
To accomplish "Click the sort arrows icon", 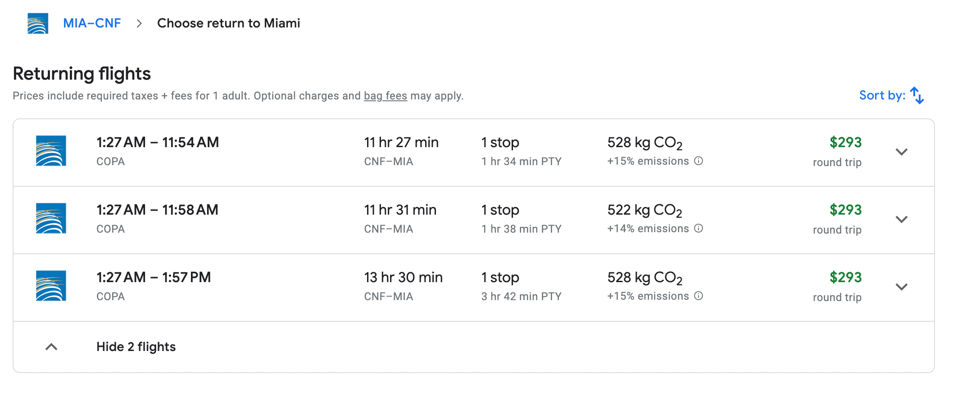I will (917, 95).
